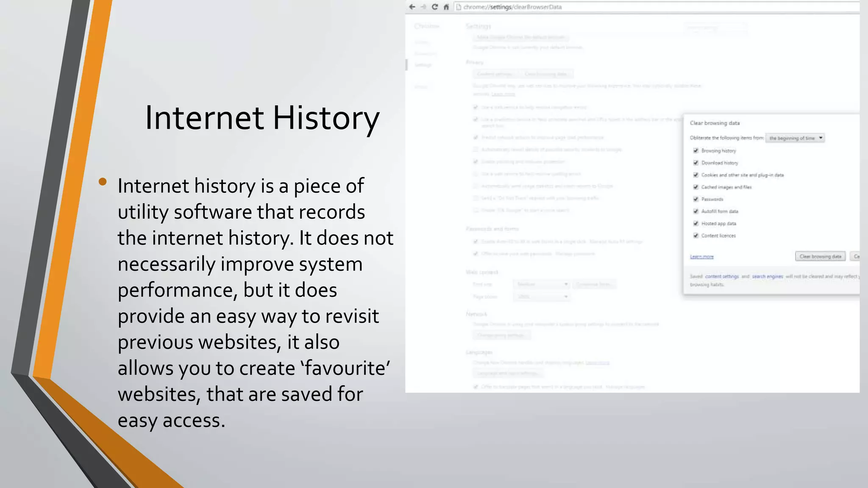Click the browser forward arrow
Viewport: 868px width, 488px height.
pyautogui.click(x=423, y=7)
